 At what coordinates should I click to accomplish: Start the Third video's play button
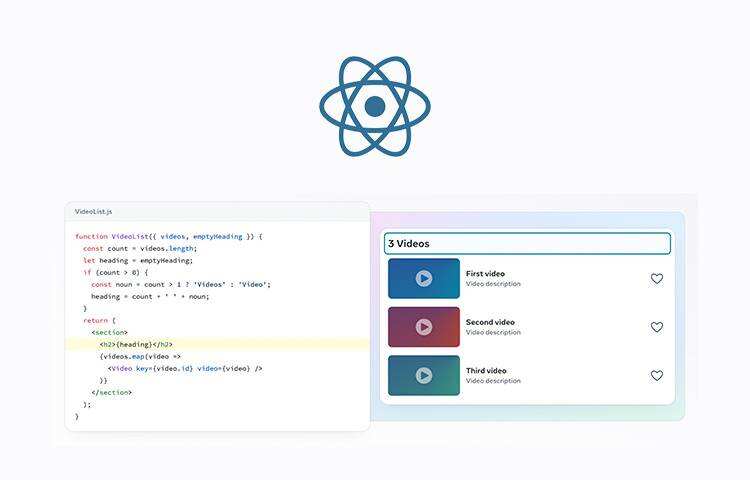[x=424, y=376]
